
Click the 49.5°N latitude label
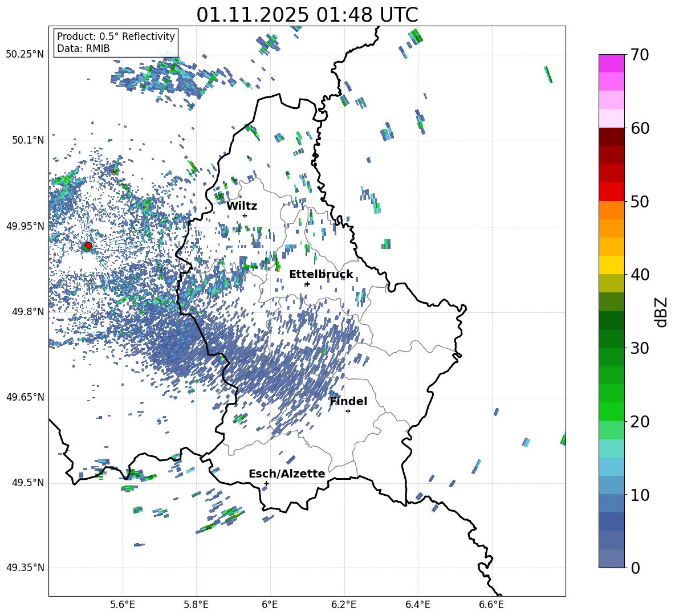(x=28, y=483)
